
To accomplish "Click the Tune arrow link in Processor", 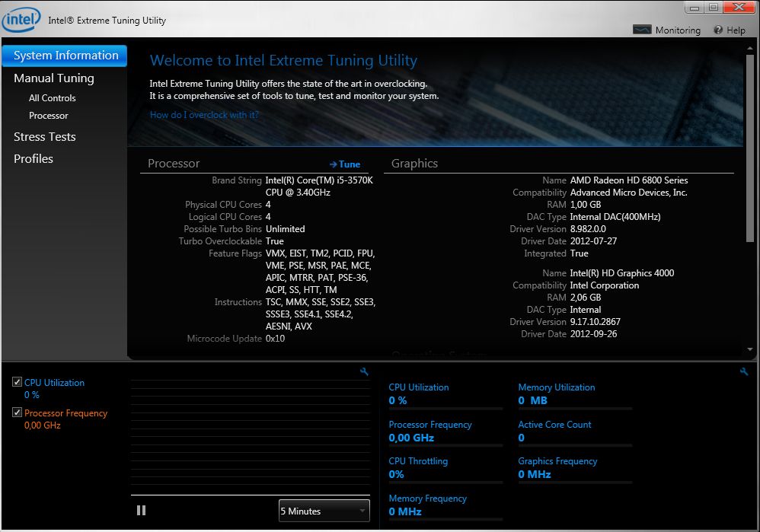I will tap(345, 164).
